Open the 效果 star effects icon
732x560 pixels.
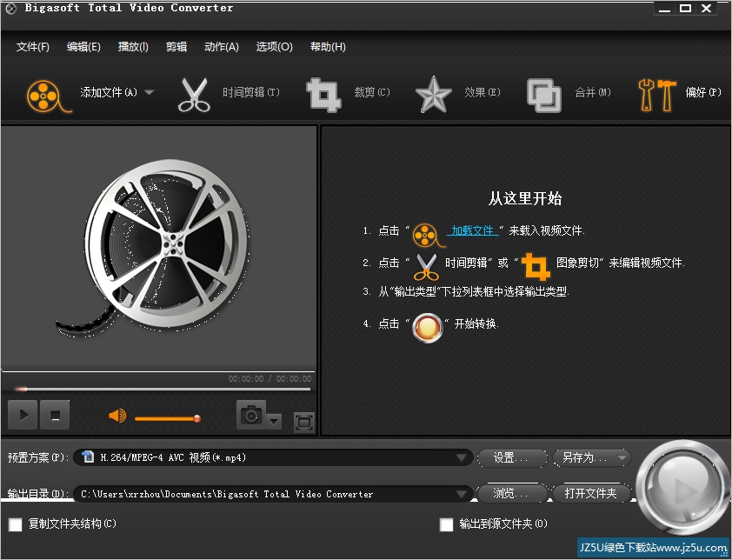pos(433,95)
